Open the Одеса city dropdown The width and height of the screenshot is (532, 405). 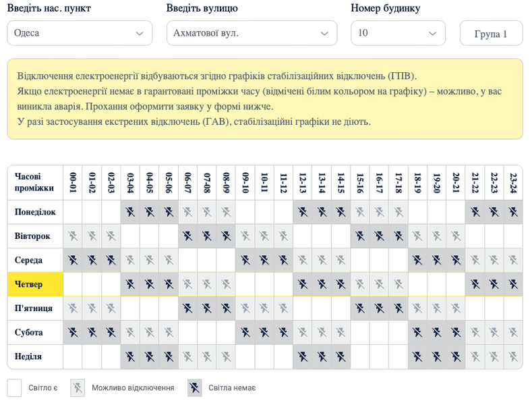80,33
